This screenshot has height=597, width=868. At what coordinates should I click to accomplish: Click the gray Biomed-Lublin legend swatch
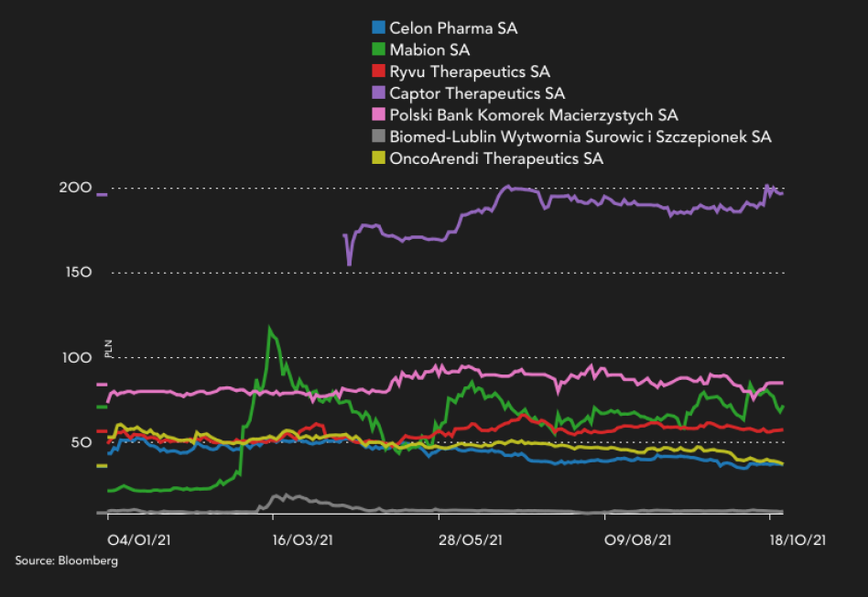(x=379, y=136)
